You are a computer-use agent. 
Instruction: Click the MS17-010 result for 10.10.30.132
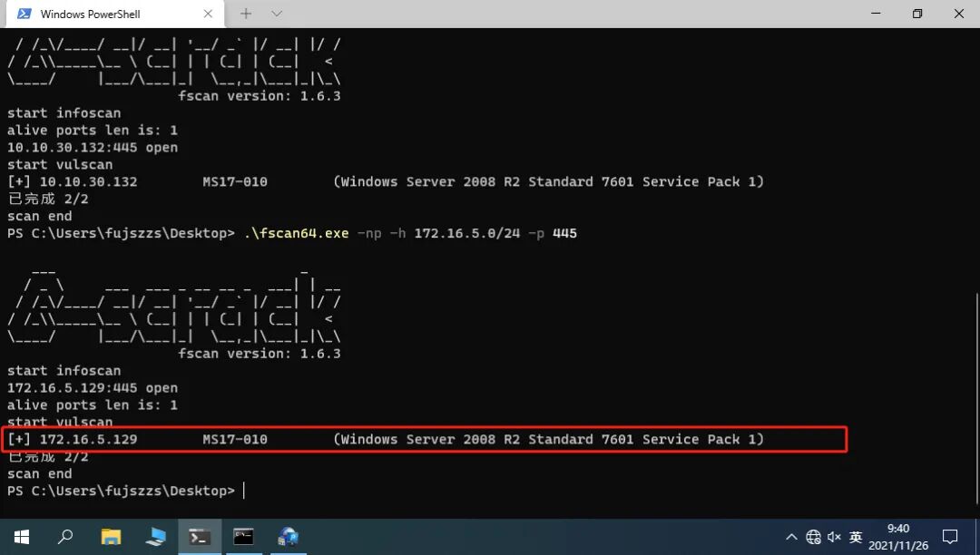click(x=235, y=181)
